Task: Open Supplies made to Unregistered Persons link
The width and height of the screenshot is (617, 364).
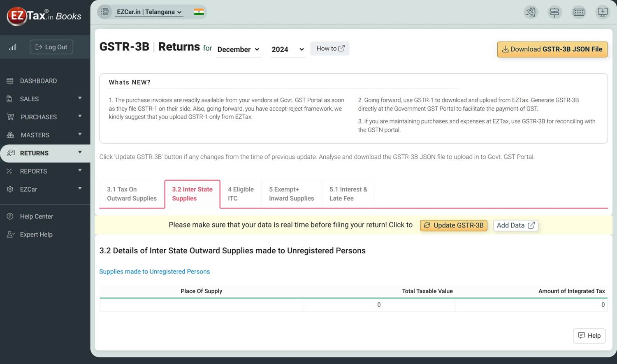Action: pos(154,271)
